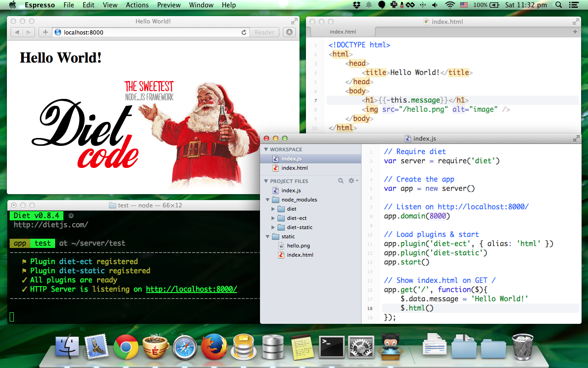Open the File menu

[x=69, y=5]
